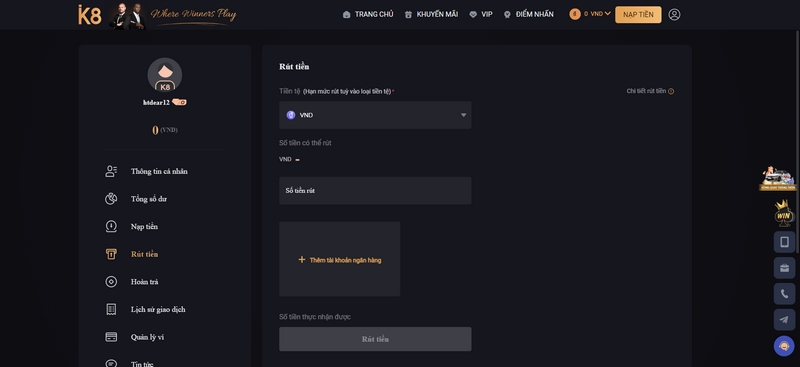Click the K8 logo in header
Viewport: 800px width, 367px height.
(90, 15)
